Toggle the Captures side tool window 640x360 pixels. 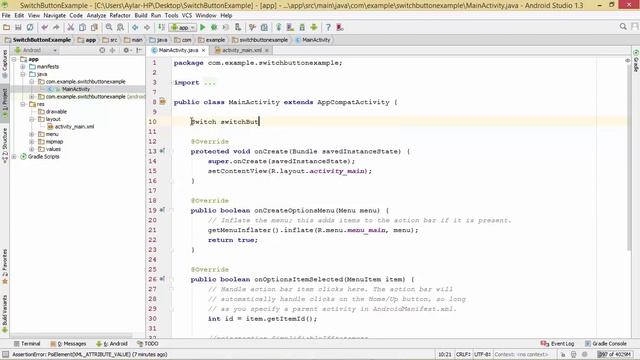point(4,64)
